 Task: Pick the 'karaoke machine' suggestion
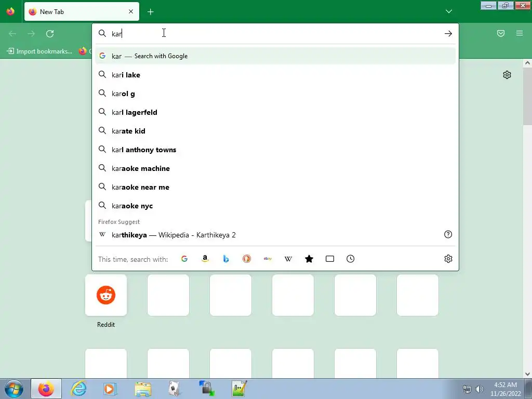pos(275,168)
